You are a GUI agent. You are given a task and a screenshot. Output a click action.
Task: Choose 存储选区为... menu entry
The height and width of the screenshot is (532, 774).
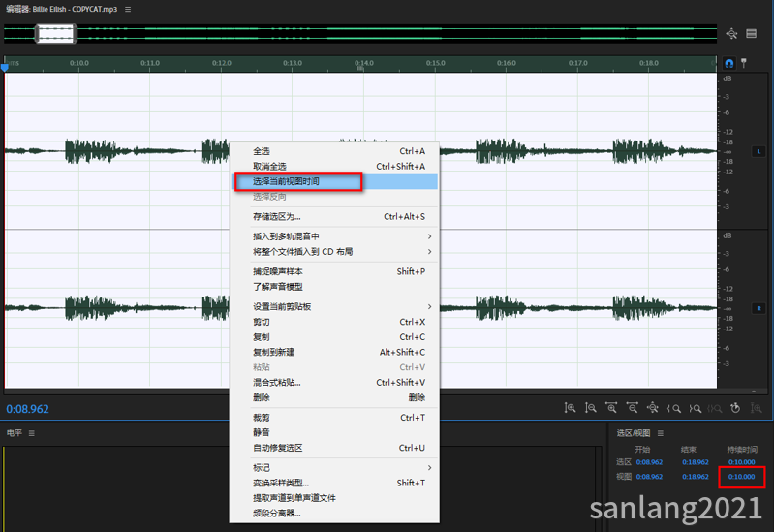coord(334,217)
